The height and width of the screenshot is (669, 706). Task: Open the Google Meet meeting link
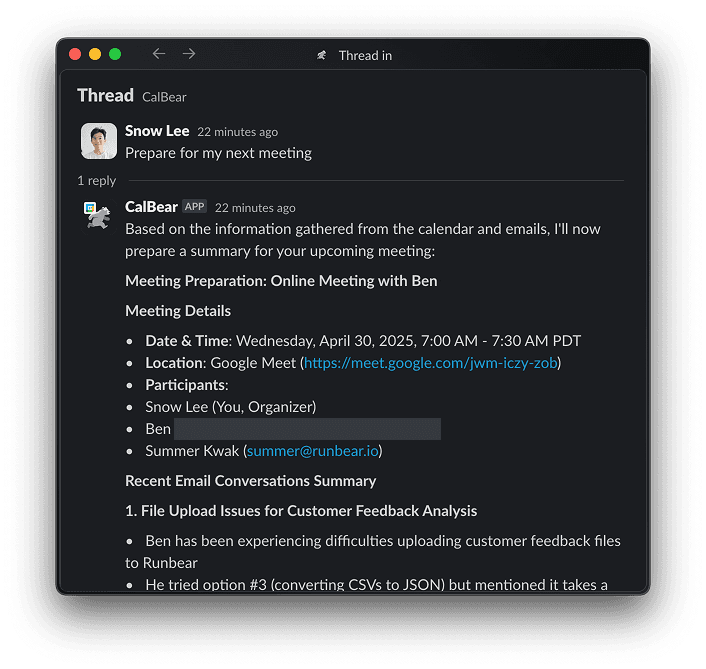coord(430,363)
